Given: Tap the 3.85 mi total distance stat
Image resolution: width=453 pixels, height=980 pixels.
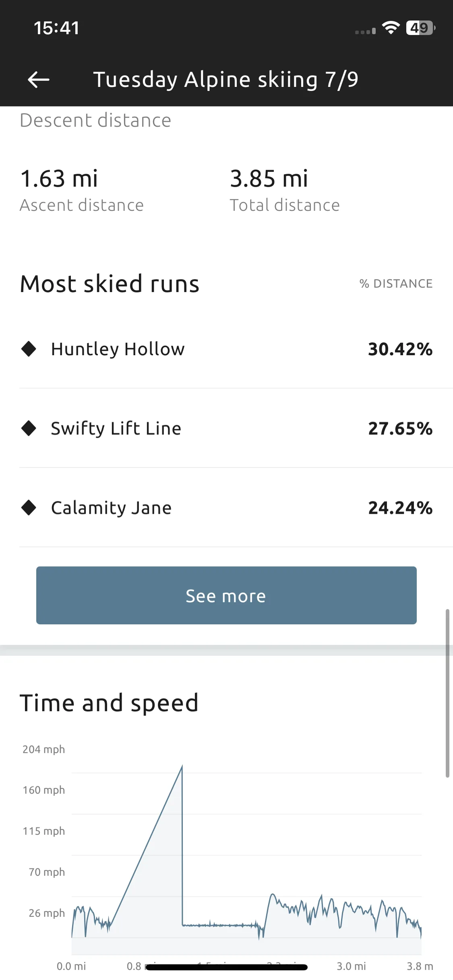Looking at the screenshot, I should pyautogui.click(x=285, y=189).
